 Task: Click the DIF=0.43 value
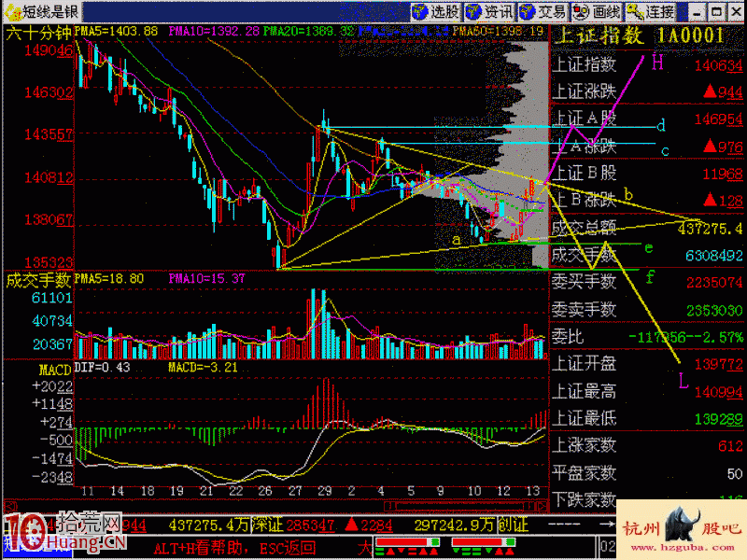(102, 368)
